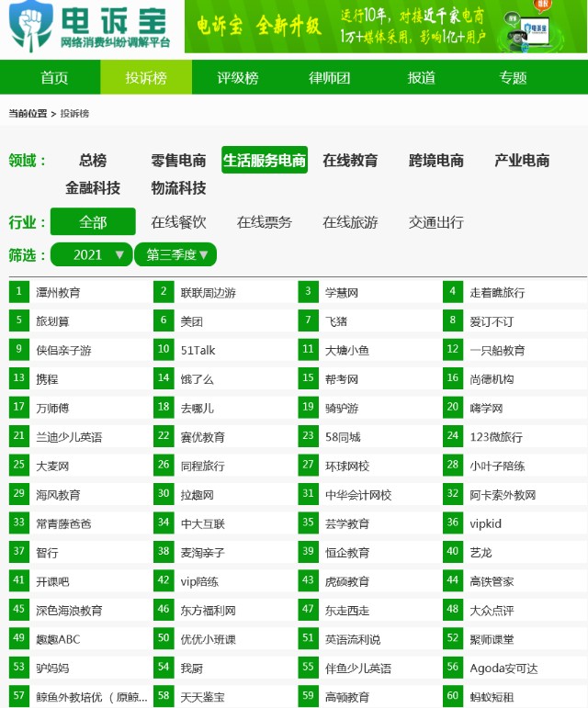Viewport: 588px width, 708px height.
Task: Click Agoda安可达 entry
Action: point(503,669)
